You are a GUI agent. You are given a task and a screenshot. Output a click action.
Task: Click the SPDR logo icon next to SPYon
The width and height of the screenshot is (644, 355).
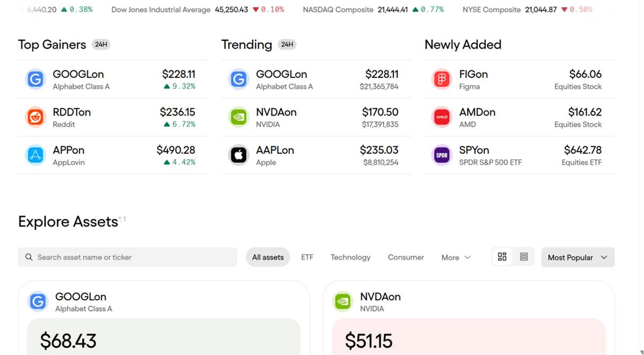tap(442, 156)
